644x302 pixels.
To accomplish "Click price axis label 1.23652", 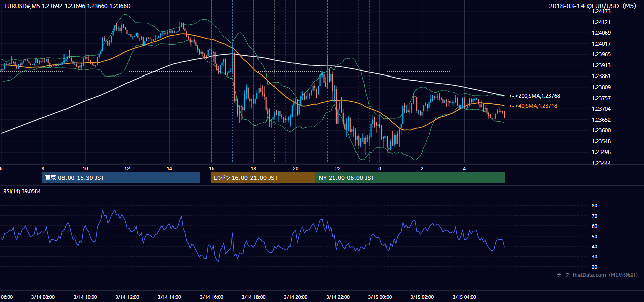I will point(602,120).
